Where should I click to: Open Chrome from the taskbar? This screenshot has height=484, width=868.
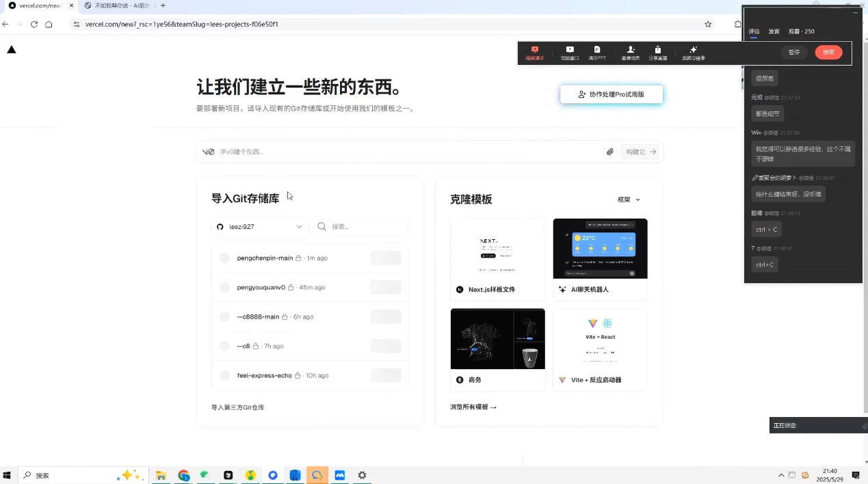point(183,474)
